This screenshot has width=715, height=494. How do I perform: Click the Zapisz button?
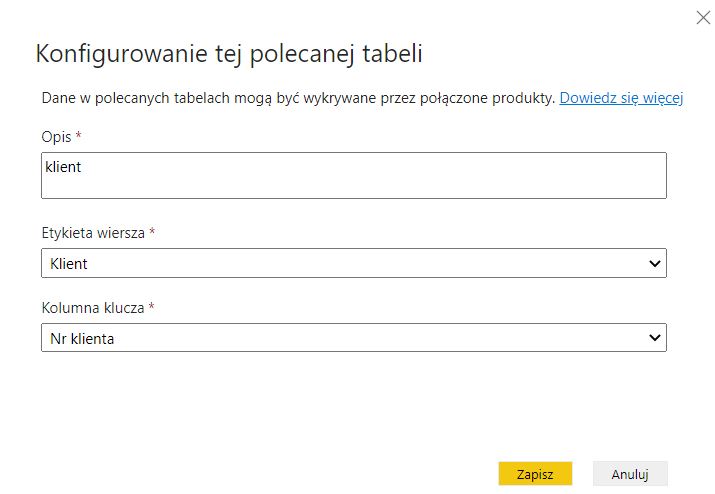535,474
